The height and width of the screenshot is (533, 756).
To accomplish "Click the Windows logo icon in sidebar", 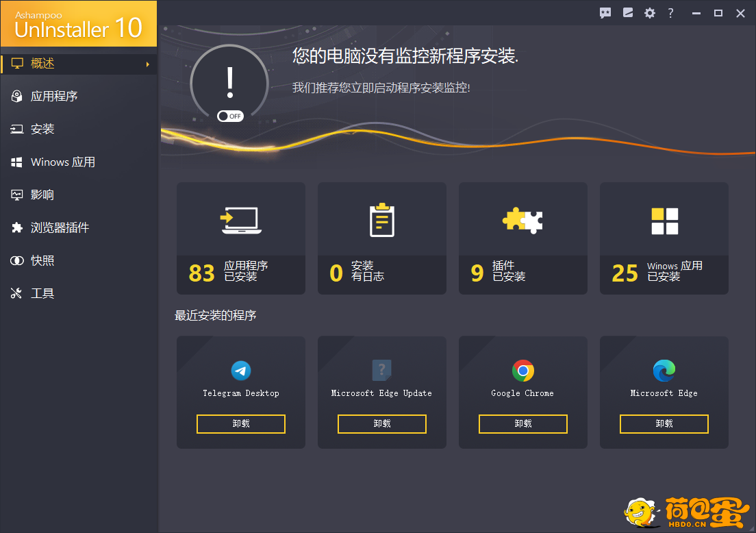I will 17,162.
